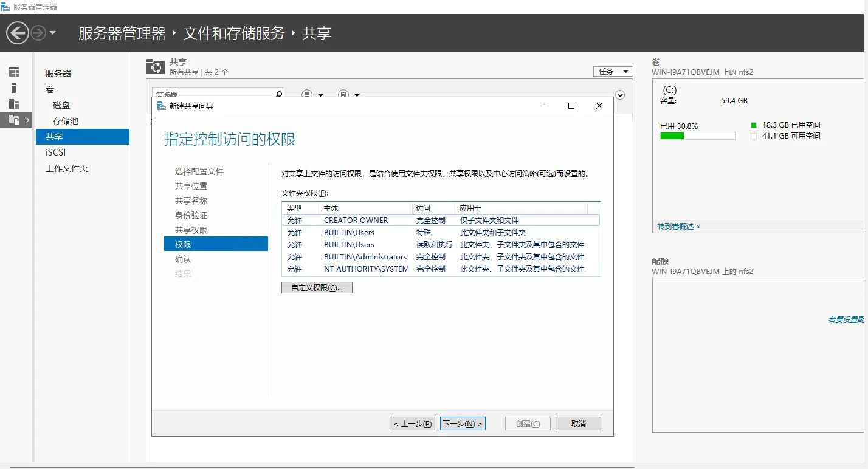Click the 自定义权限(C)... button
Viewport: 868px width, 469px height.
(317, 288)
